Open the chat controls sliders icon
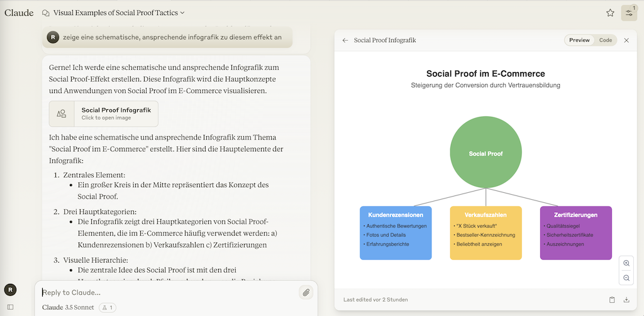 pyautogui.click(x=629, y=13)
